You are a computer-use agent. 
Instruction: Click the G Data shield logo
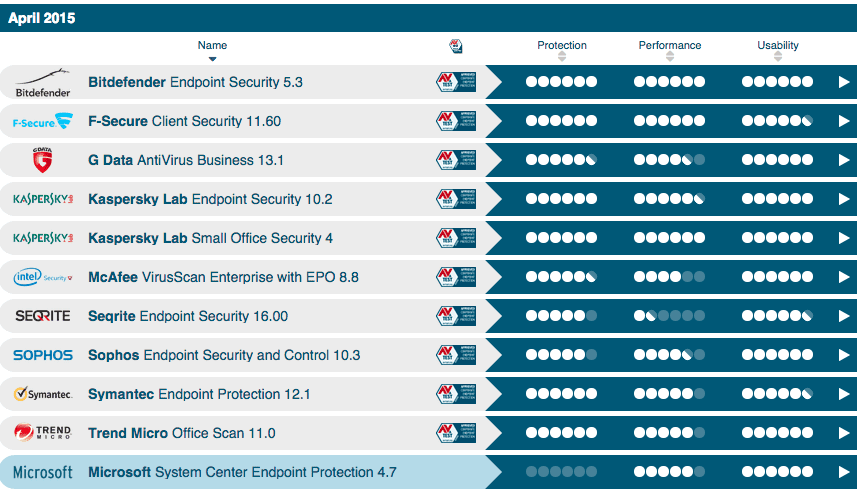tap(42, 160)
